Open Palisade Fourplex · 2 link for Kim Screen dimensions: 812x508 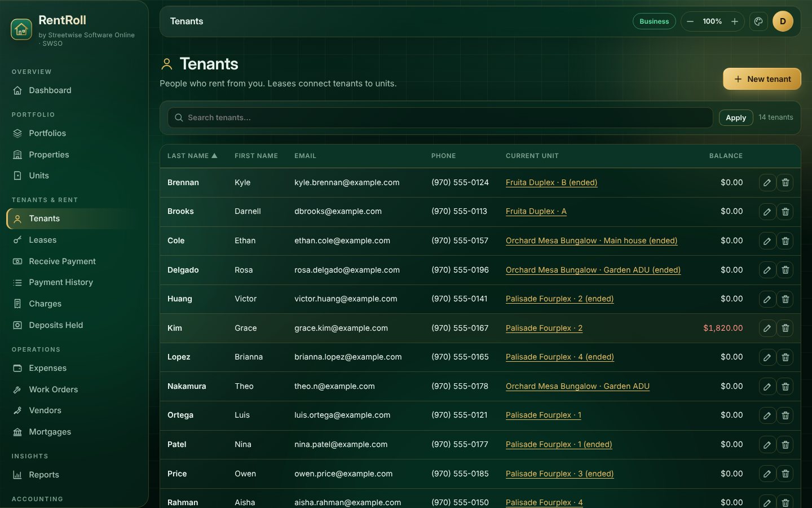544,328
